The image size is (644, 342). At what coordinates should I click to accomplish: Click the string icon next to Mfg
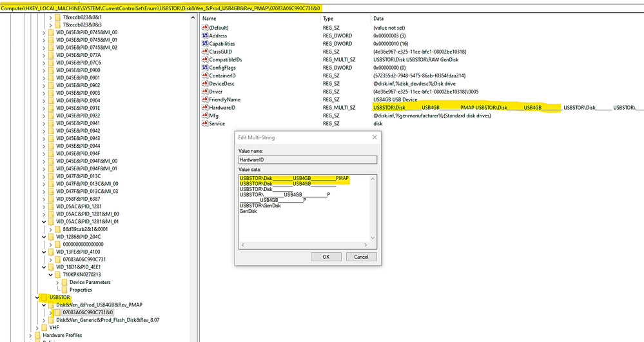coord(205,116)
